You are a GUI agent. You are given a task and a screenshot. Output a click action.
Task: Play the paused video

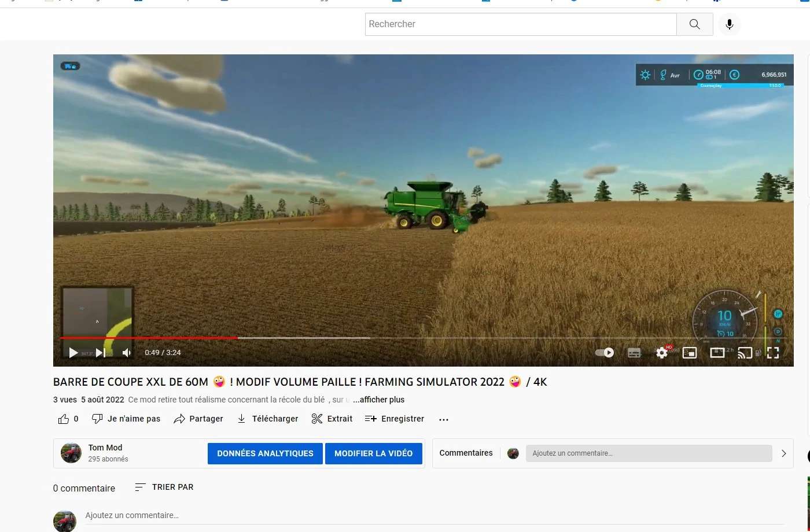coord(73,353)
